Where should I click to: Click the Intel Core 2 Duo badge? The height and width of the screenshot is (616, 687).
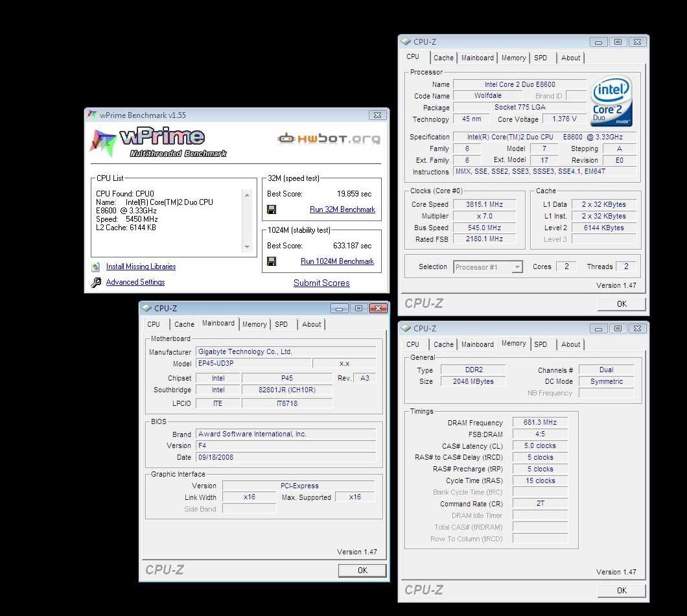[x=611, y=101]
